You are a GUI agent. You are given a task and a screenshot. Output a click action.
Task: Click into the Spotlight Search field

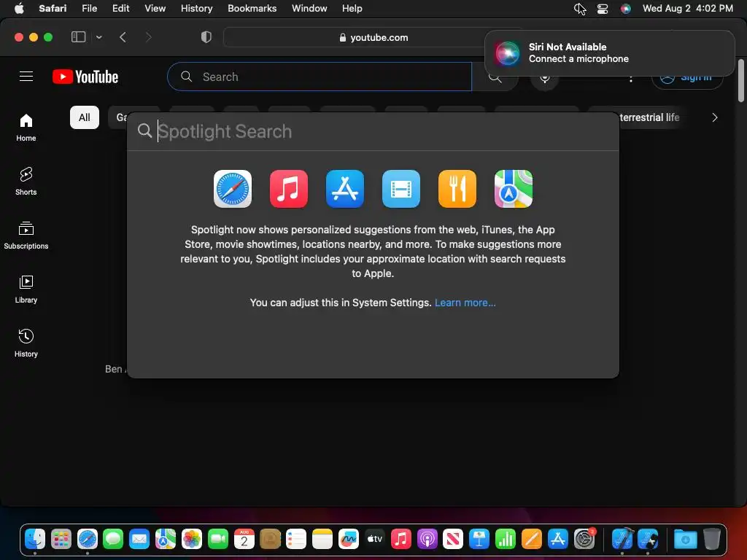(373, 131)
